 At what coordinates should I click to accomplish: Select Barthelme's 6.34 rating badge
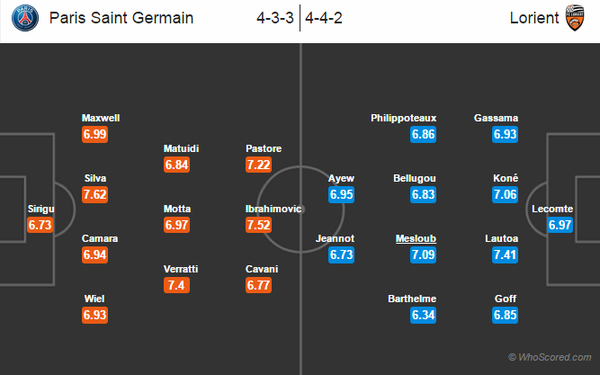point(423,315)
